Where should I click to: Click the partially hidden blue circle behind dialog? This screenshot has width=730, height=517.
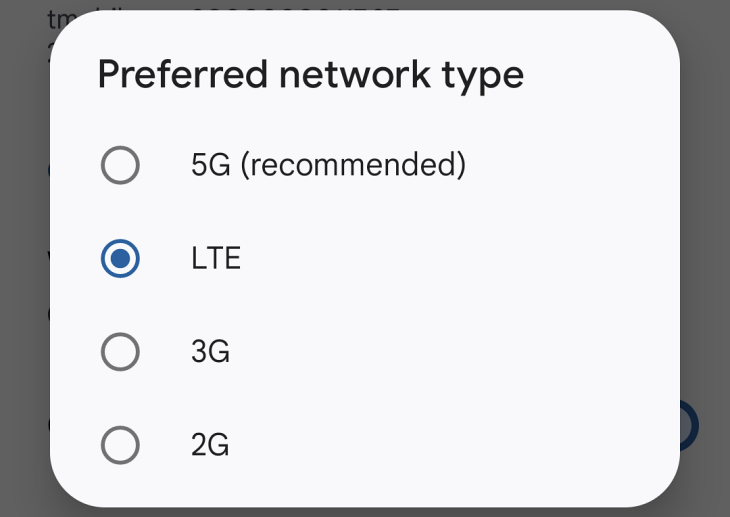[x=688, y=424]
